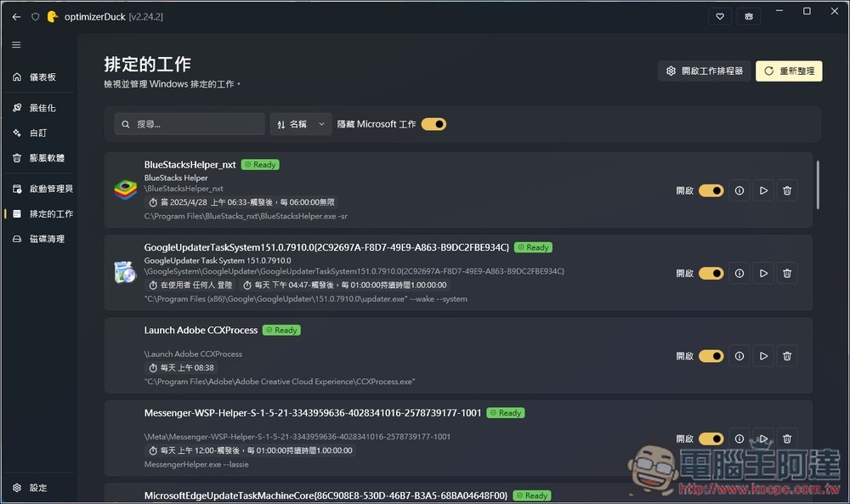Image resolution: width=850 pixels, height=504 pixels.
Task: Show info for Launch Adobe CCXProcess
Action: coord(739,356)
